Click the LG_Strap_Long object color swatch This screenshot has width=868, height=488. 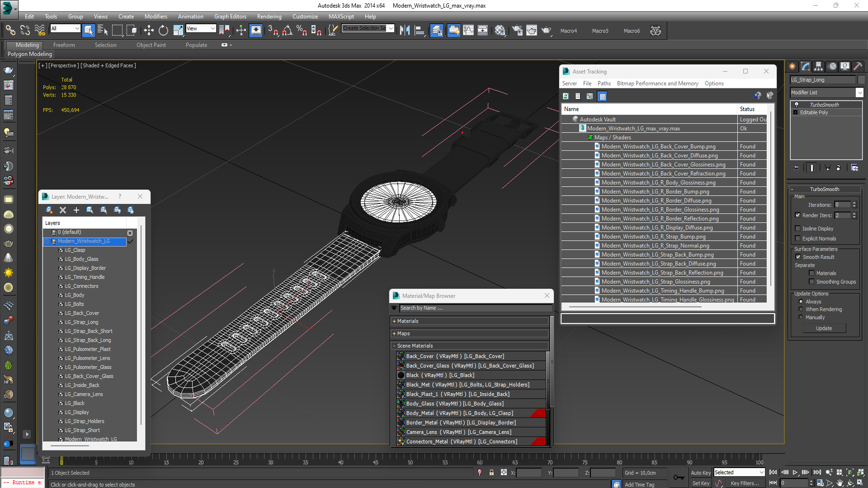pyautogui.click(x=861, y=80)
